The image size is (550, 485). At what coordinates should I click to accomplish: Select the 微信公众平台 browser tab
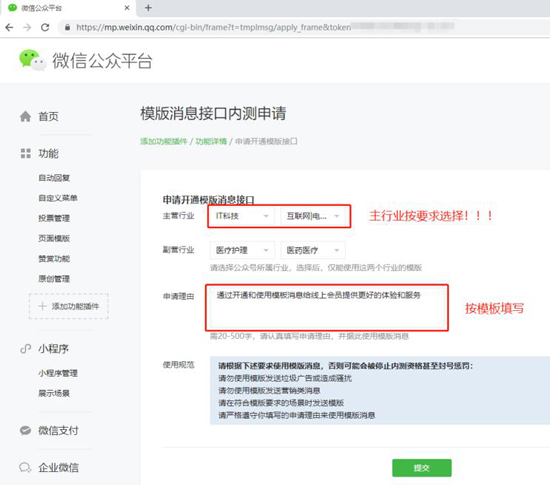pos(68,8)
